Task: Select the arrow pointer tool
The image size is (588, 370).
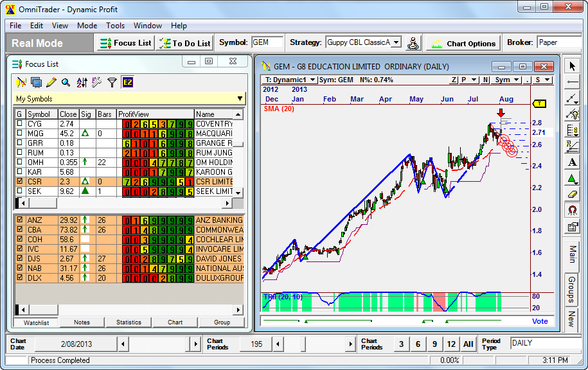Action: pos(572,66)
